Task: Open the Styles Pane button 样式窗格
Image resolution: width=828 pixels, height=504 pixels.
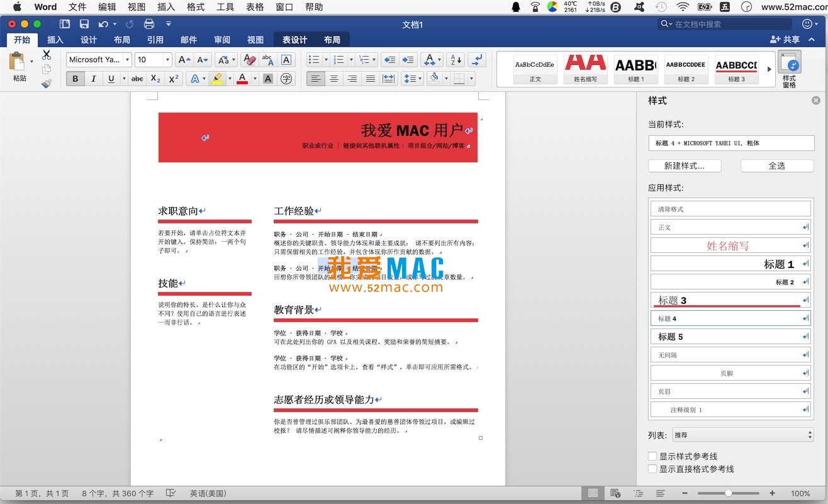Action: point(789,70)
